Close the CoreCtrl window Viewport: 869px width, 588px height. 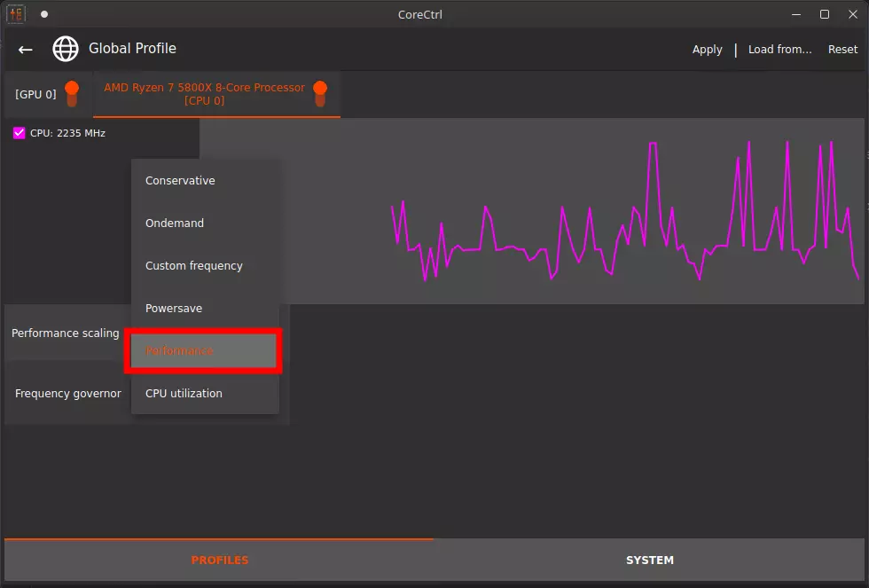click(853, 14)
